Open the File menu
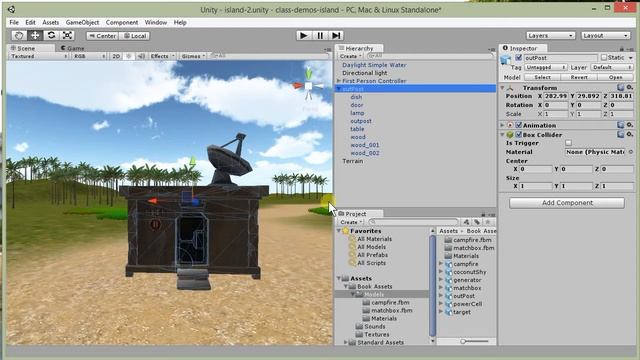 [14, 22]
